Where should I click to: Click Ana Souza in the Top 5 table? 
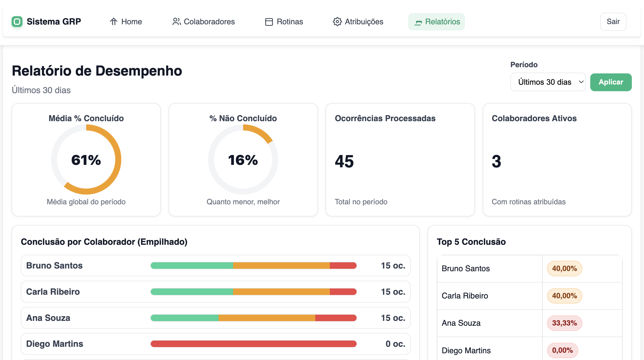coord(461,323)
